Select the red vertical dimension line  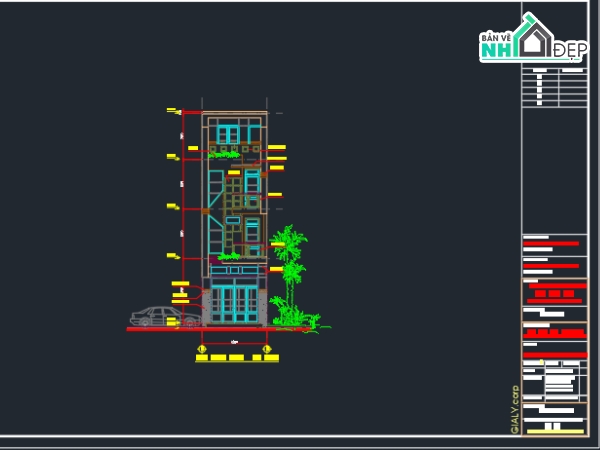click(183, 218)
